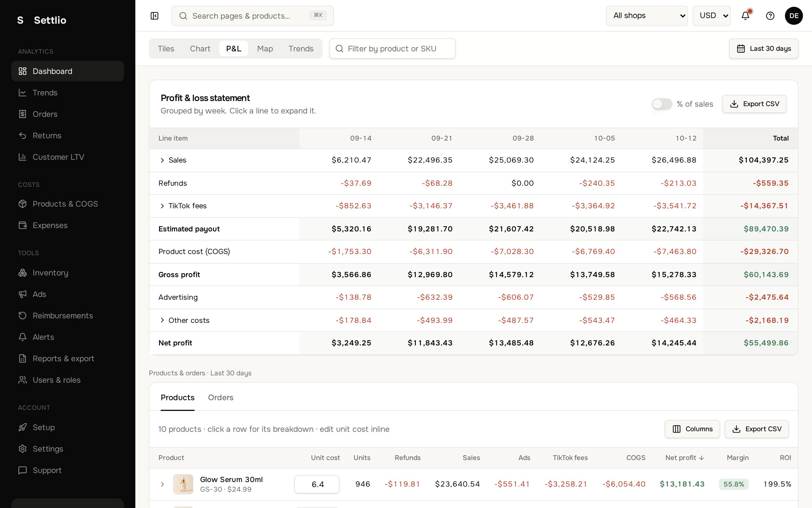Sort by the Net profit column arrow

pos(701,458)
